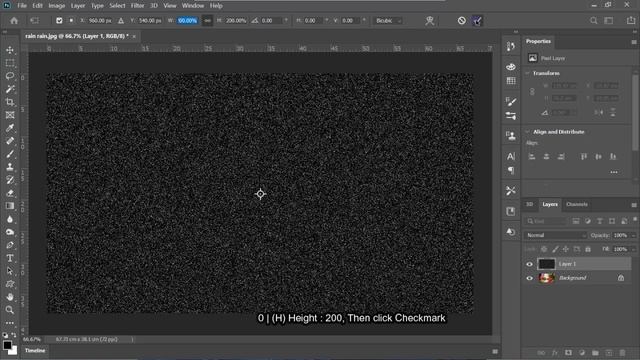Screen dimensions: 640x360
Task: Open the File menu
Action: 22,6
